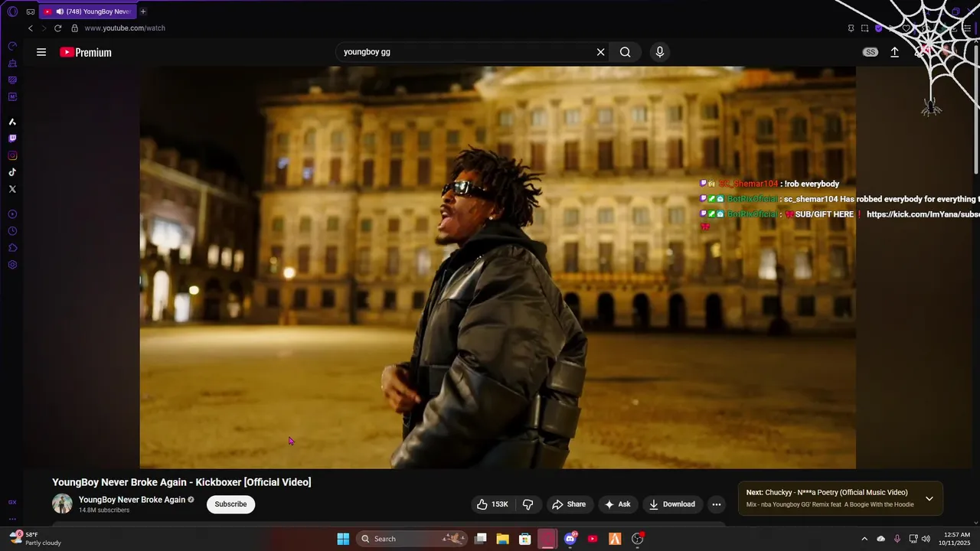Click the Next: Chuckyy Poetry video text
The image size is (980, 551).
coord(827,493)
